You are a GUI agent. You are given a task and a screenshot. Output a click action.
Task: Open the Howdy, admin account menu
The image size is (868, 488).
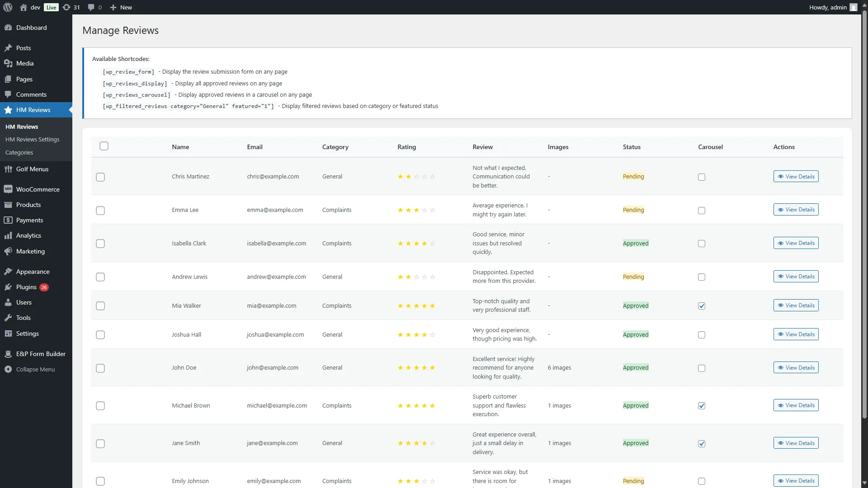[x=833, y=7]
